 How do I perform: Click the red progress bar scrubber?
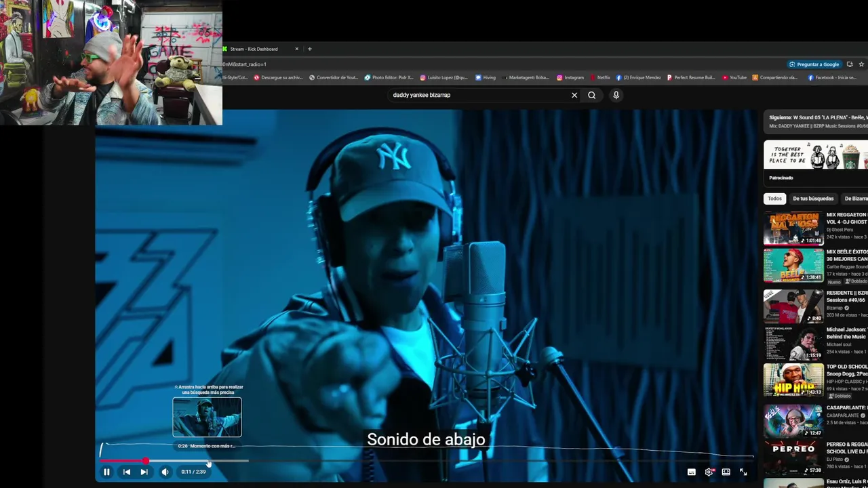[x=145, y=461]
